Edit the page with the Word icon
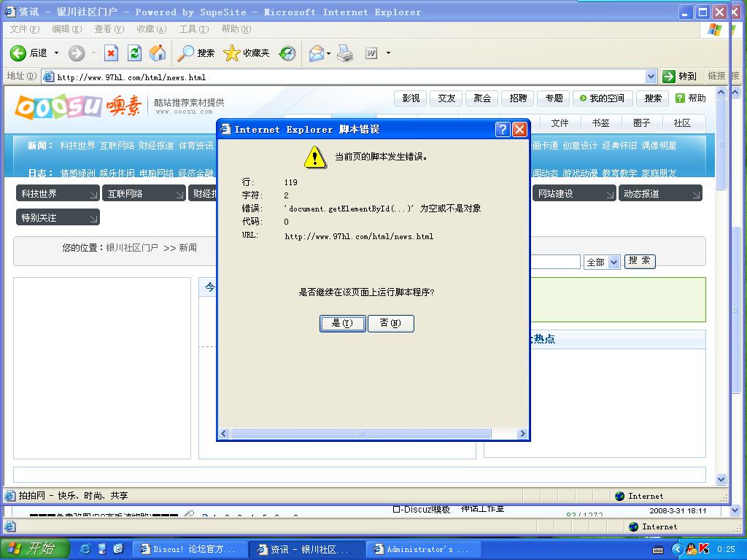 pyautogui.click(x=371, y=53)
